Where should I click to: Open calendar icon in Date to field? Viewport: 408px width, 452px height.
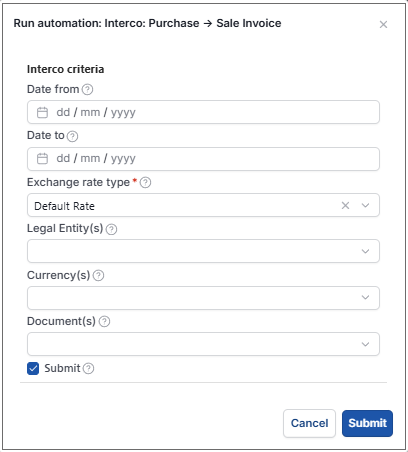[x=42, y=158]
